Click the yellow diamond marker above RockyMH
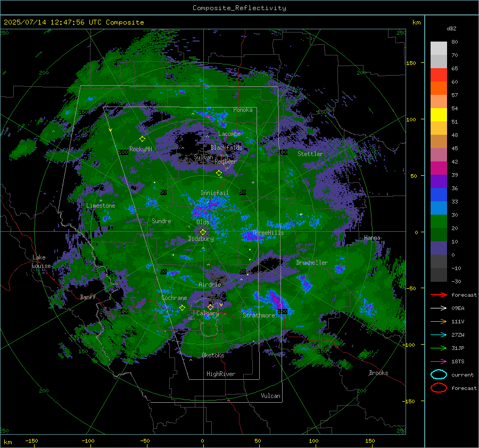Image resolution: width=479 pixels, height=448 pixels. click(142, 139)
